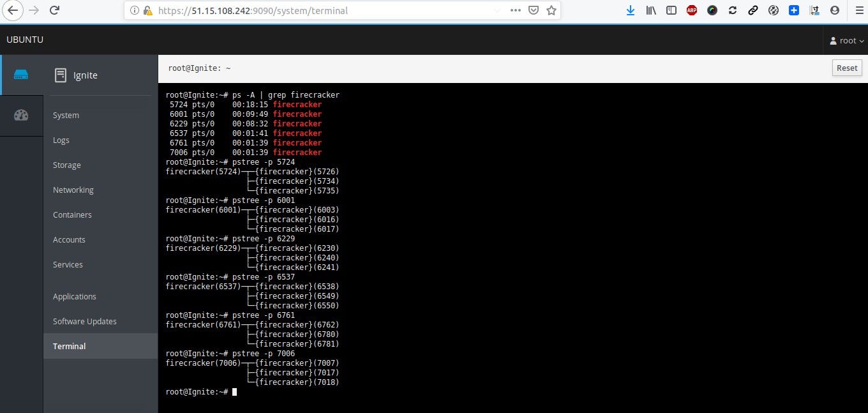Click the blue plus extension icon
Image resolution: width=868 pixels, height=413 pixels.
[x=794, y=10]
